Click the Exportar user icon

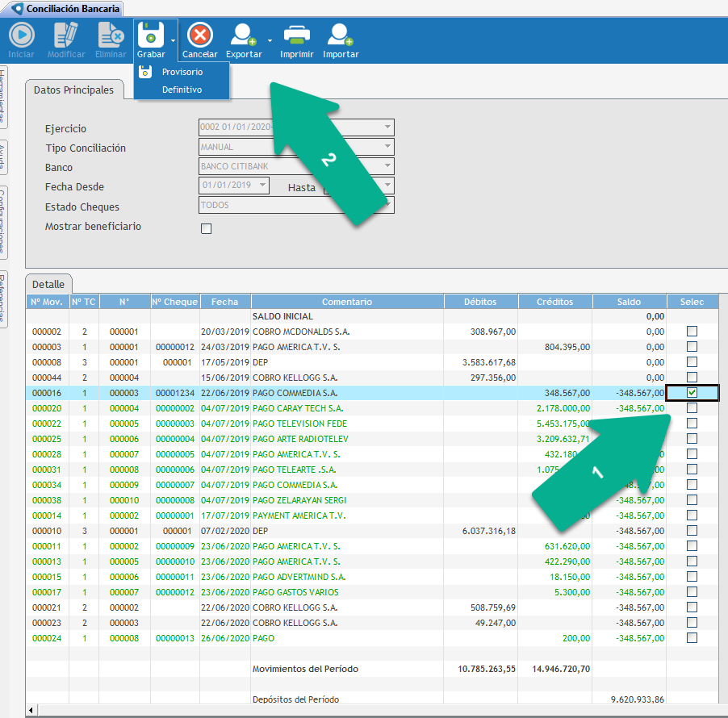point(242,35)
